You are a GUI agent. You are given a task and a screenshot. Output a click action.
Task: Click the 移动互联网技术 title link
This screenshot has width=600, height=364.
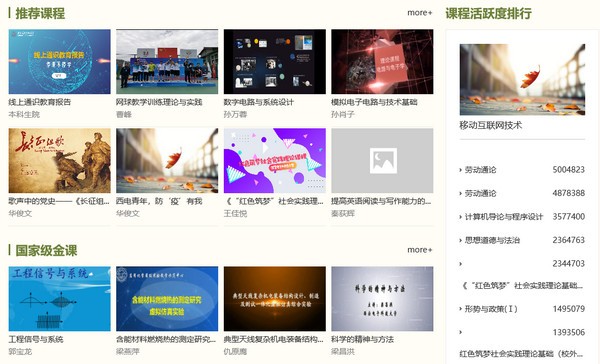491,125
